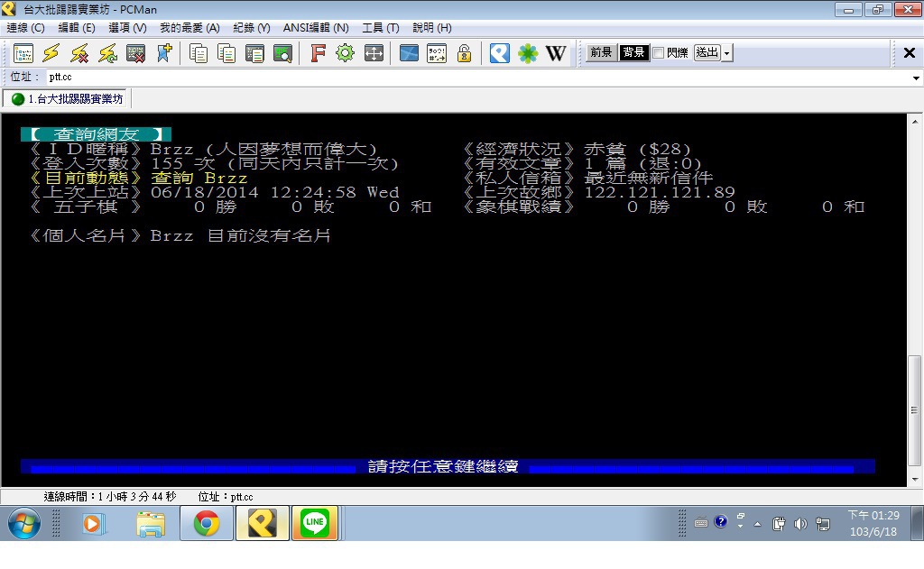
Task: Click the blue help question-mark tray icon
Action: (x=721, y=522)
